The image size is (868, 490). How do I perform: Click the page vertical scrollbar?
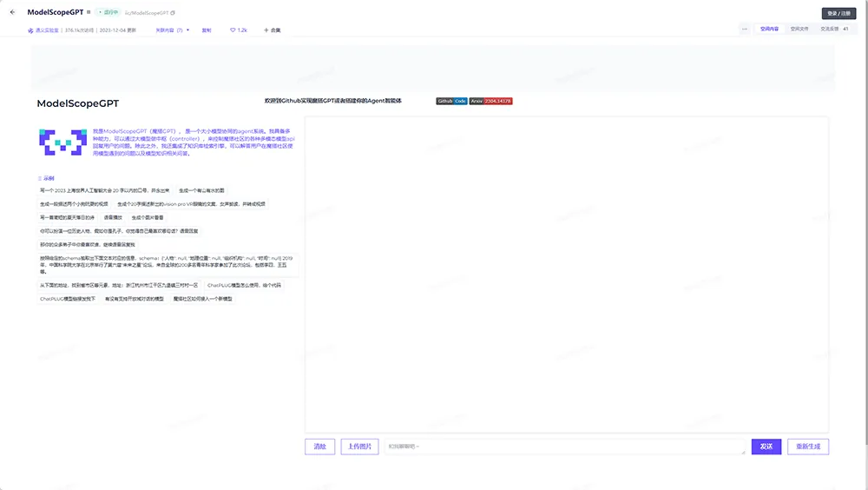pyautogui.click(x=865, y=222)
